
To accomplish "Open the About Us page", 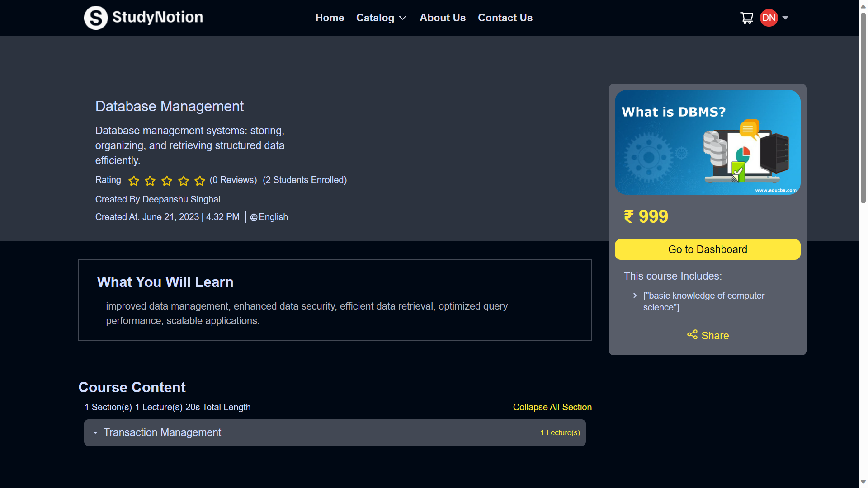I will (x=442, y=18).
